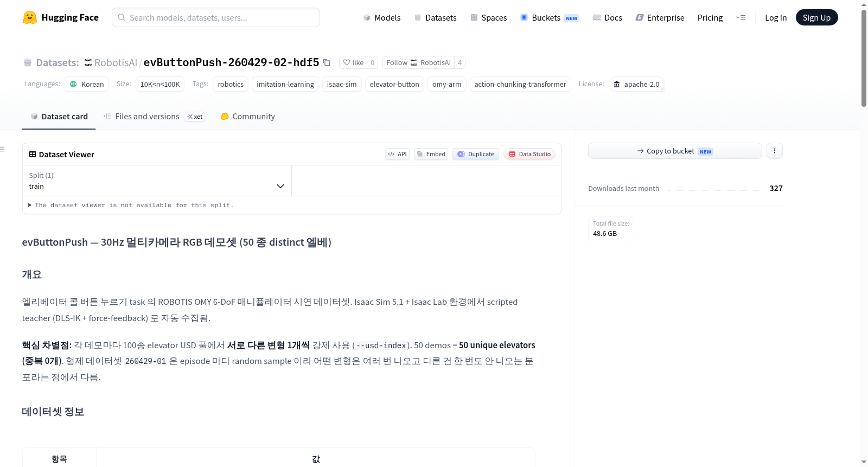Open the more options kebab menu

click(775, 151)
